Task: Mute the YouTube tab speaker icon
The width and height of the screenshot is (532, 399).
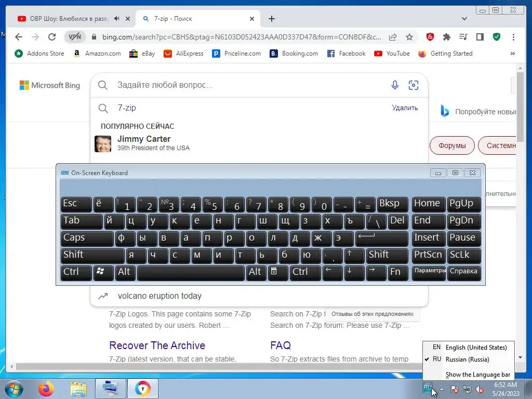Action: coord(117,19)
